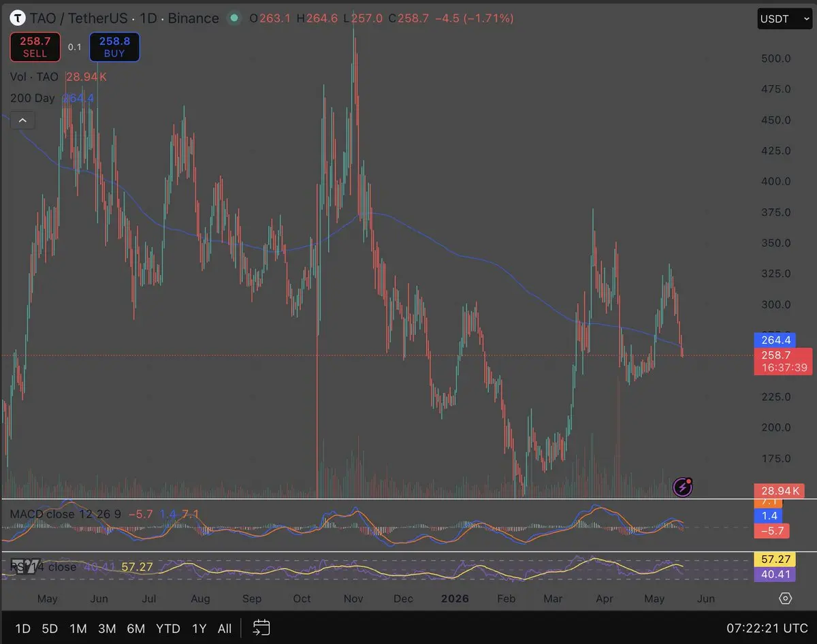Click the 400.0 price scale label
This screenshot has height=644, width=817.
click(776, 181)
